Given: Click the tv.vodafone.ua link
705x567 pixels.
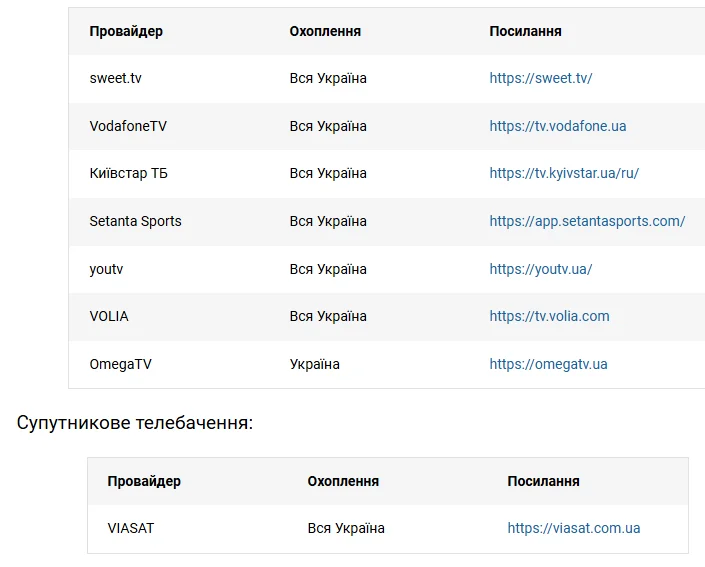Looking at the screenshot, I should tap(557, 126).
